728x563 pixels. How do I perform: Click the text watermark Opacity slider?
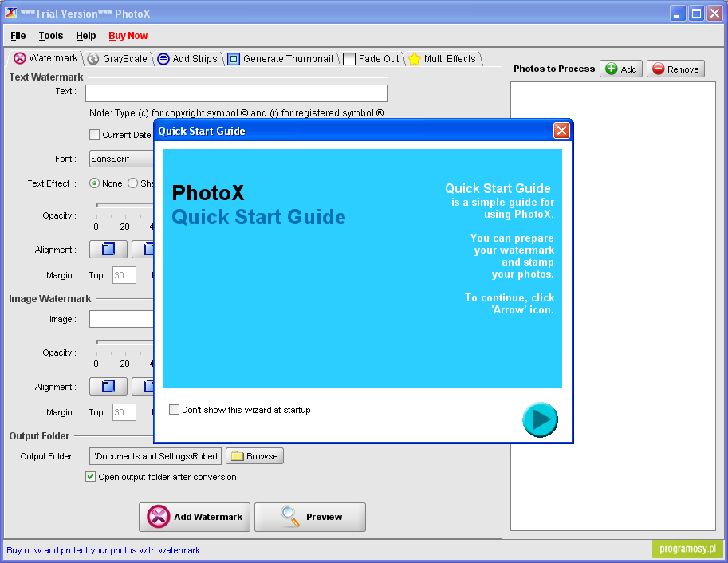point(124,205)
